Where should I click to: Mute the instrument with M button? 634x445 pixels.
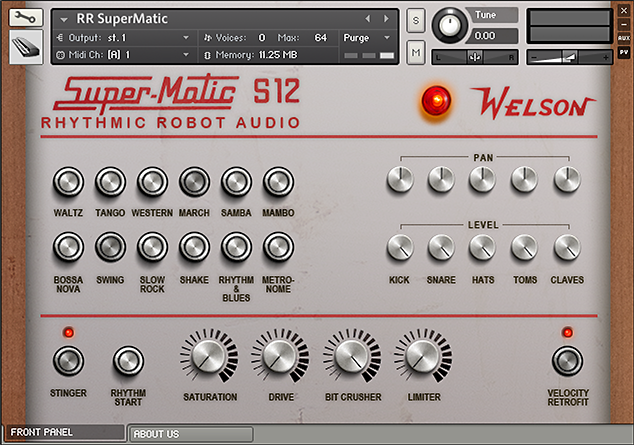click(x=416, y=52)
